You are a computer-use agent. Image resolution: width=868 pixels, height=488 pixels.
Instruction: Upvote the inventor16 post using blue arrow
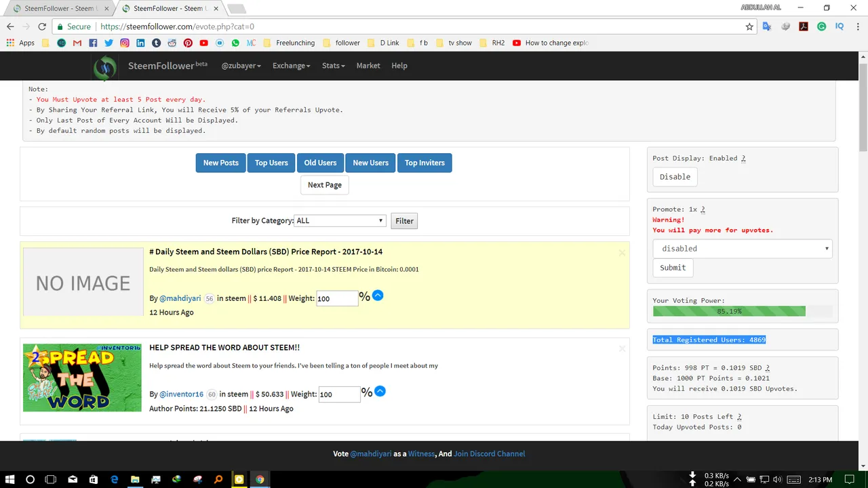[380, 392]
